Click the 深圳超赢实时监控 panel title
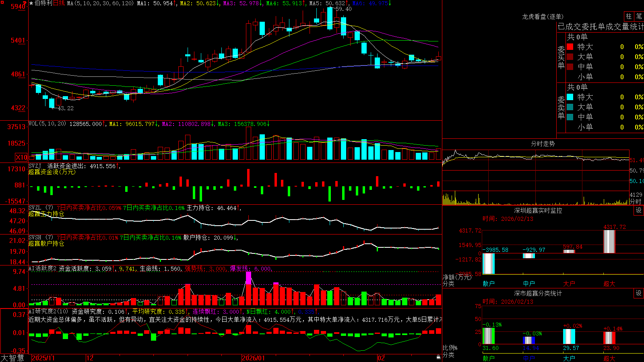This screenshot has width=644, height=362. tap(538, 210)
